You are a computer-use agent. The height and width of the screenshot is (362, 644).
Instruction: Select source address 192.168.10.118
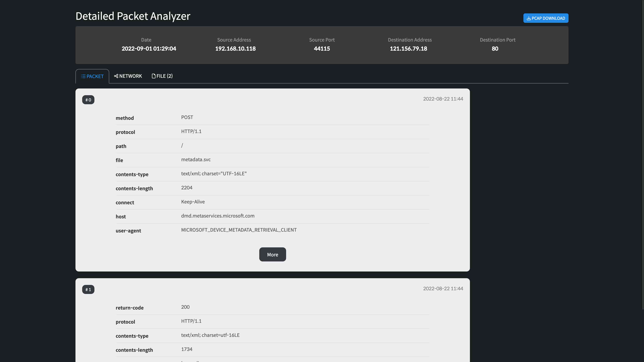pyautogui.click(x=235, y=48)
